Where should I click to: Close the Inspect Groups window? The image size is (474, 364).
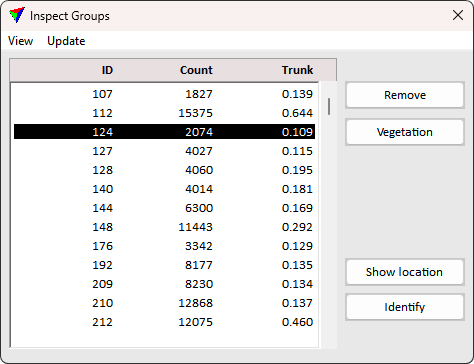tap(458, 15)
